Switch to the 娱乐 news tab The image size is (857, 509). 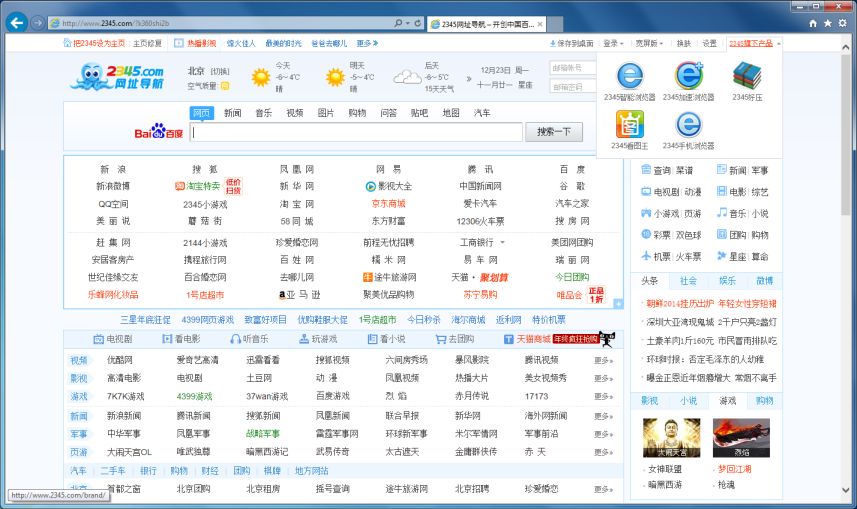tap(727, 281)
